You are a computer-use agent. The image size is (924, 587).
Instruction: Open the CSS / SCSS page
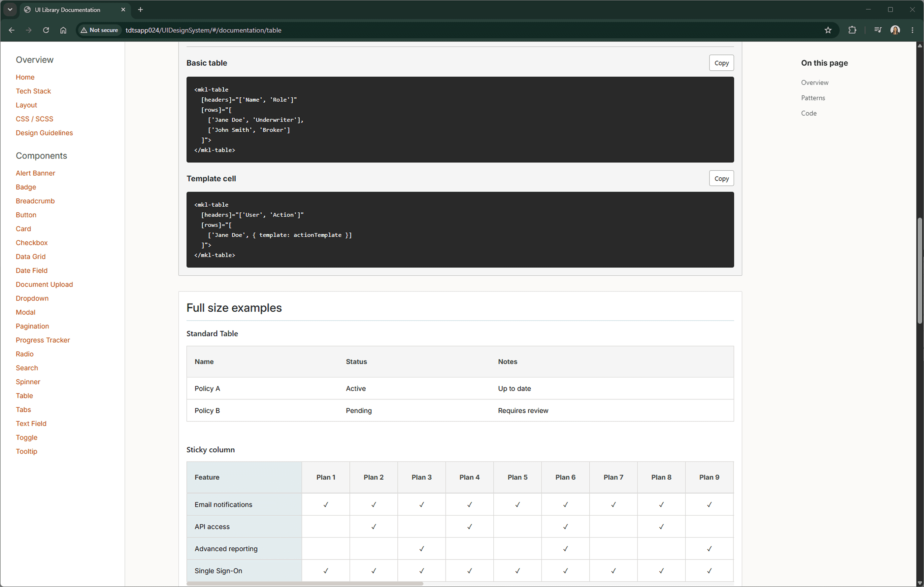(35, 119)
